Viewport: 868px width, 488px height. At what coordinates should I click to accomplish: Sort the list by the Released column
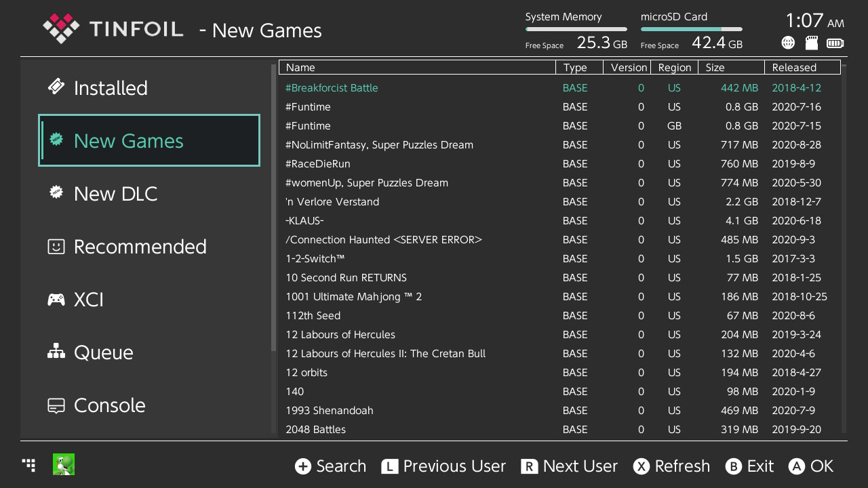pos(803,67)
